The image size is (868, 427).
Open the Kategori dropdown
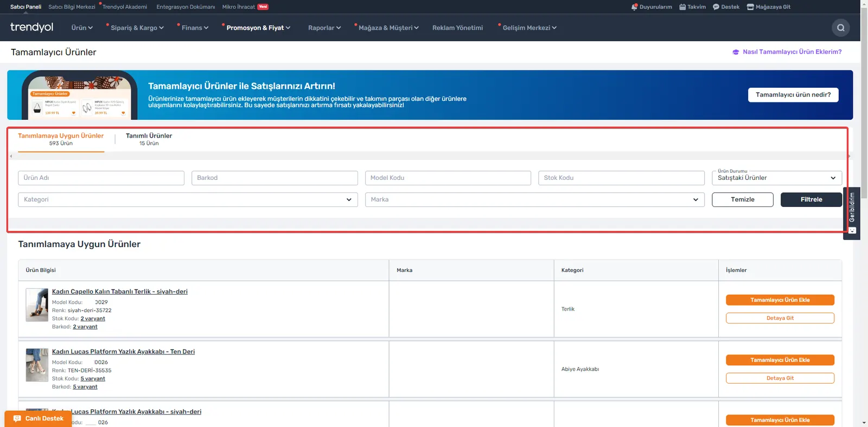pos(188,199)
